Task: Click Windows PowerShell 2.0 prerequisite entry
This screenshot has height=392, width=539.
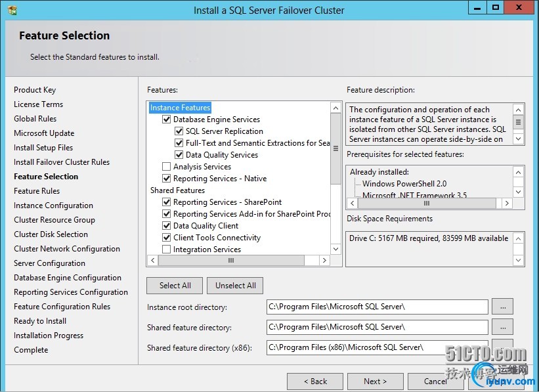Action: [404, 184]
